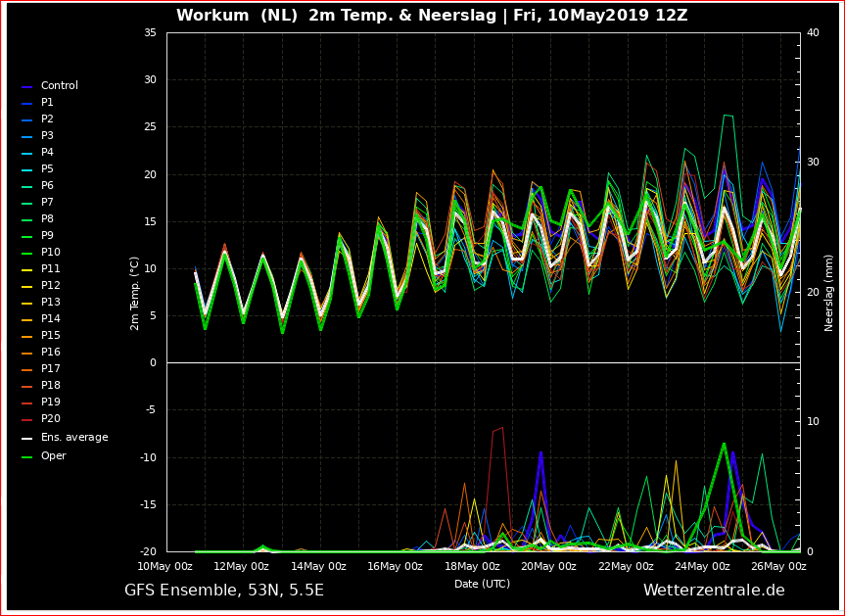
Task: Click the 26May 00z date tick label
Action: point(777,566)
